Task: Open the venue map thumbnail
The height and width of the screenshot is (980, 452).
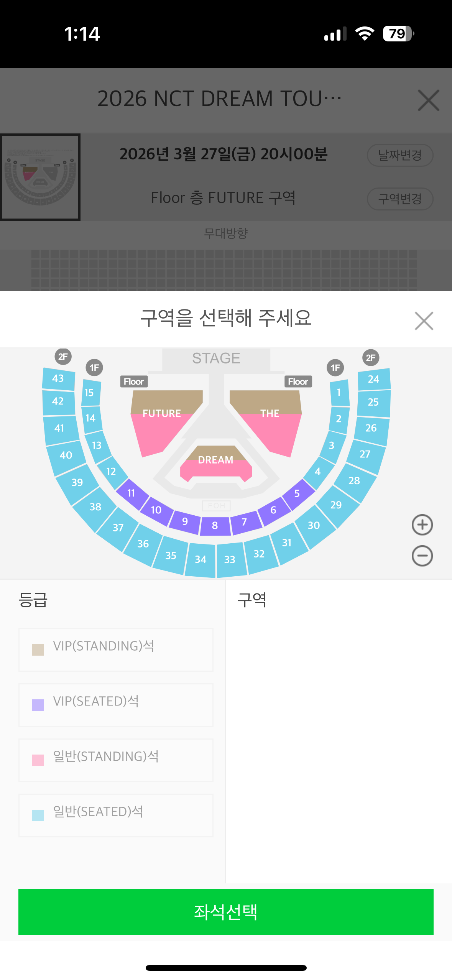Action: [40, 177]
